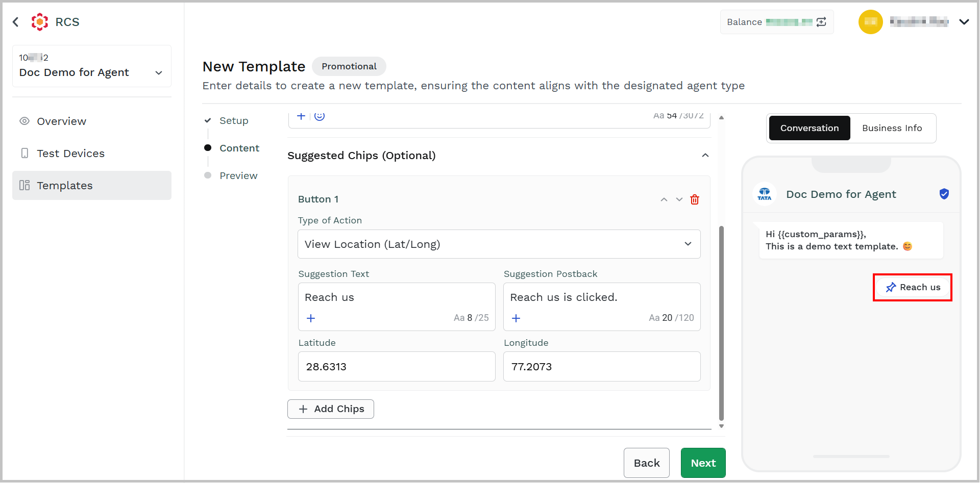
Task: Expand the Doc Demo for Agent selector
Action: coord(92,66)
